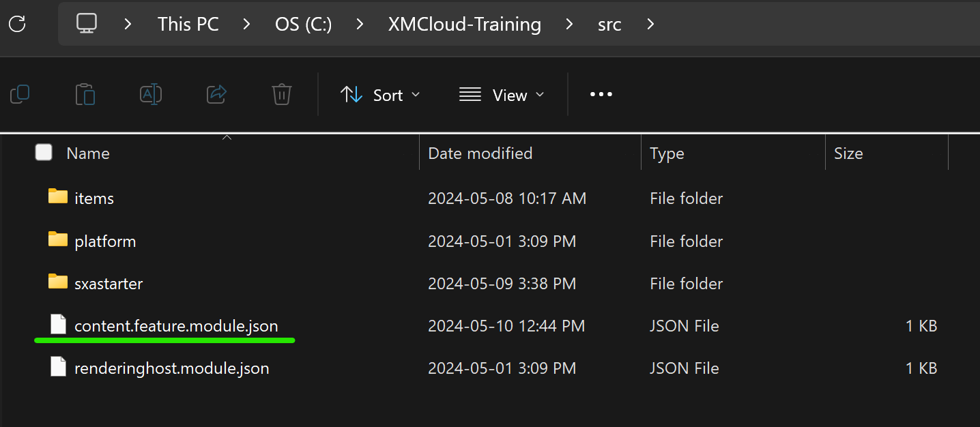Click the Share icon in the toolbar

pyautogui.click(x=216, y=94)
